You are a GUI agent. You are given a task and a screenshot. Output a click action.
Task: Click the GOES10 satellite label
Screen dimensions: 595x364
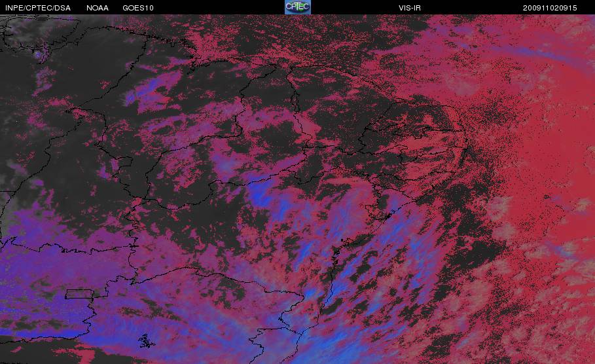pyautogui.click(x=138, y=8)
